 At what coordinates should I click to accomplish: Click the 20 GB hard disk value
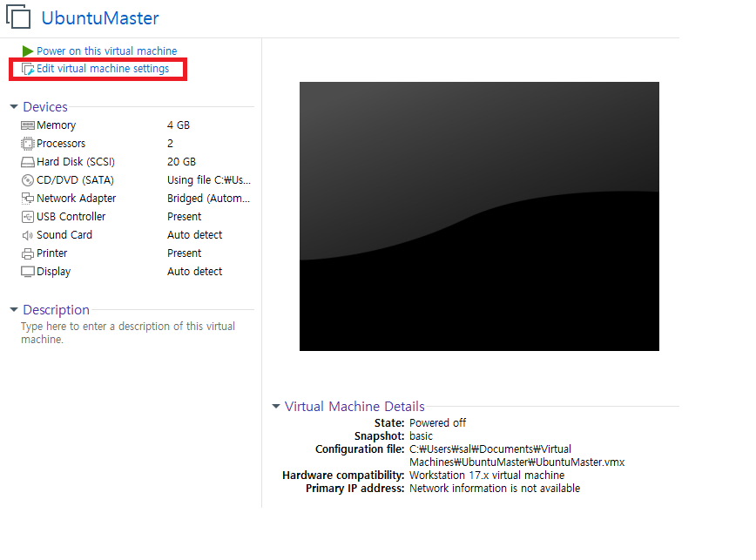[x=181, y=162]
